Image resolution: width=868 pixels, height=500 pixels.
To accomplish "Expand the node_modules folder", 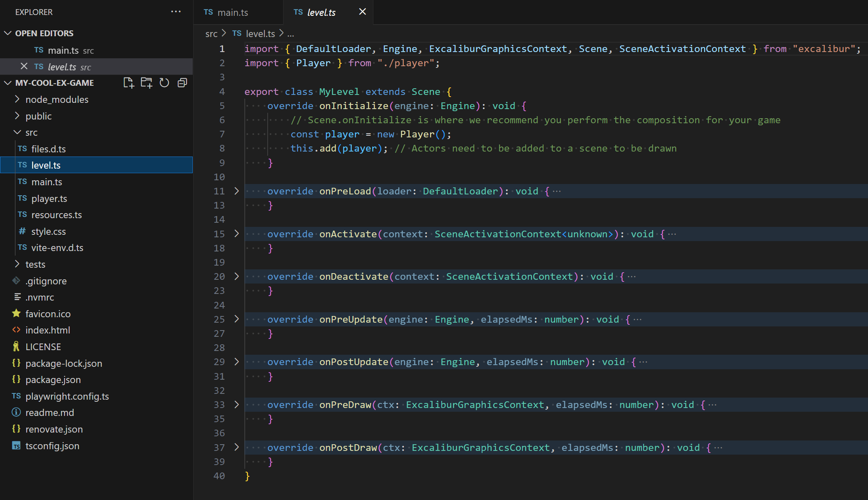I will click(57, 100).
